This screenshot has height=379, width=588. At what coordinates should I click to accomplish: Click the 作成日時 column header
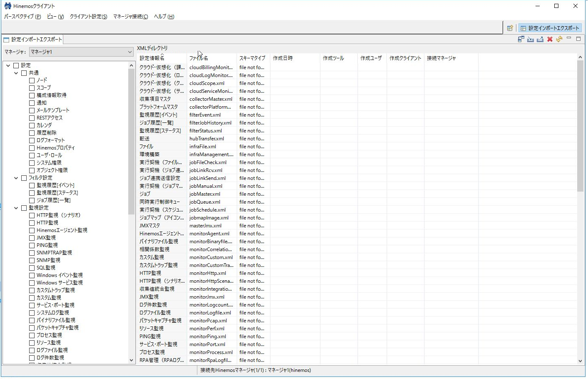coord(295,58)
